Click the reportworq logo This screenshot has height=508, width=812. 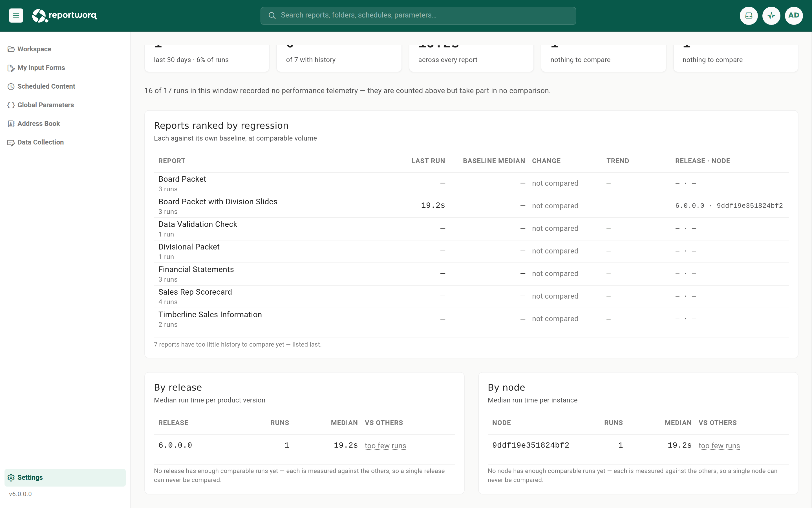tap(64, 16)
